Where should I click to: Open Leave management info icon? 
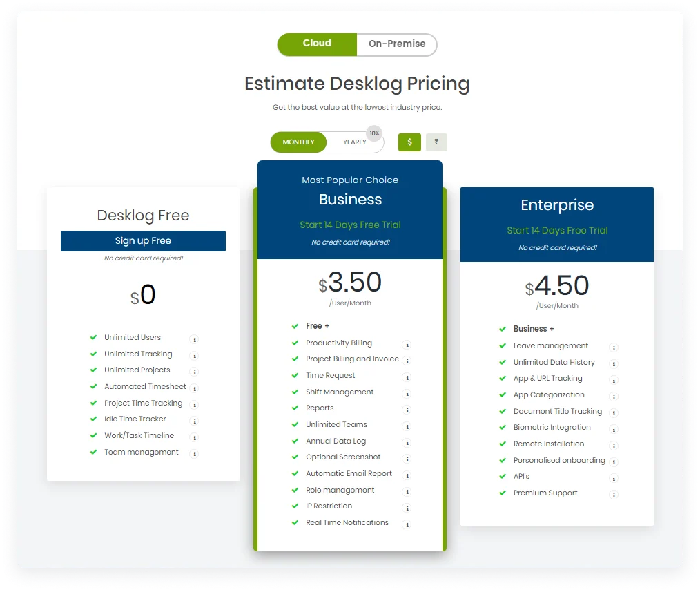coord(614,348)
